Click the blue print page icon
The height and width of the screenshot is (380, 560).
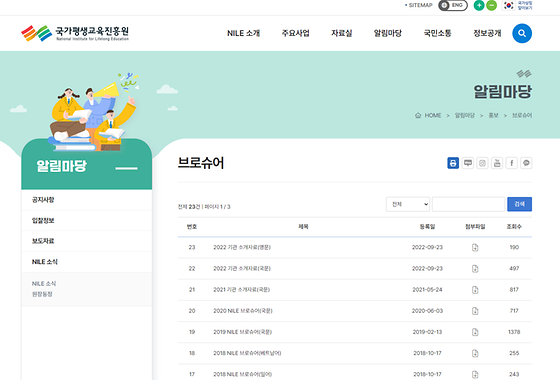tap(453, 163)
